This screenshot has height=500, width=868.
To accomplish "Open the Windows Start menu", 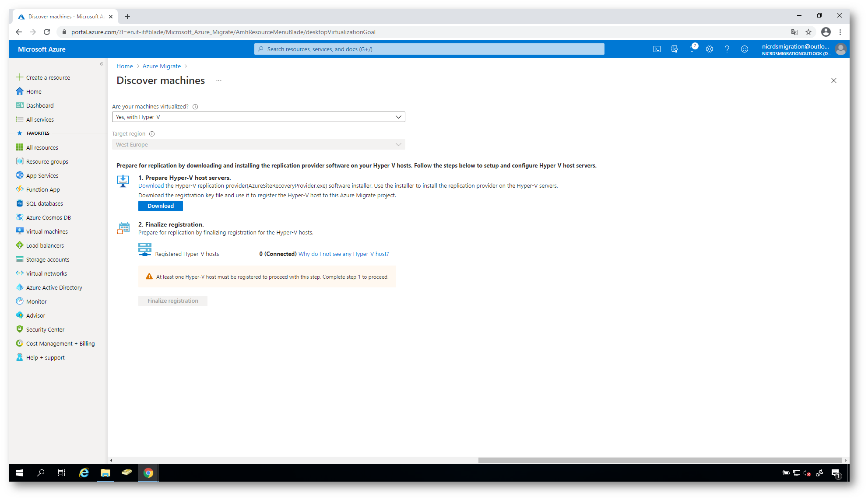I will click(x=20, y=473).
